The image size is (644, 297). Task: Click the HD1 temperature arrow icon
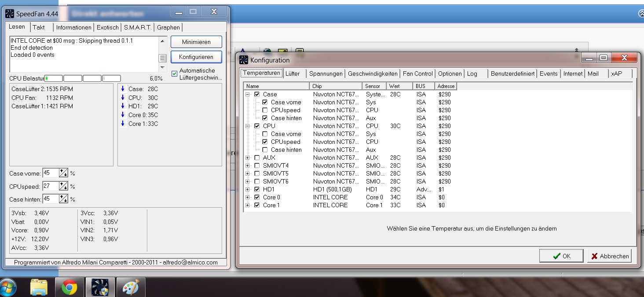123,106
